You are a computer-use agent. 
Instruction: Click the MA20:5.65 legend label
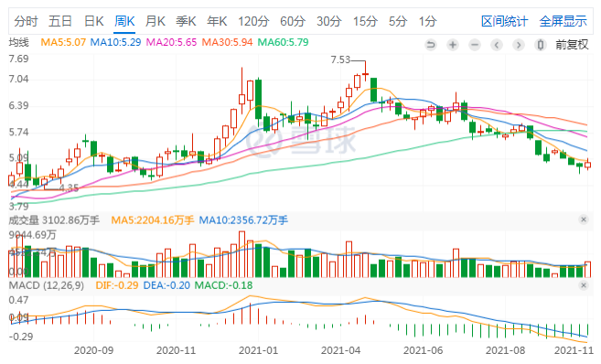coord(171,42)
